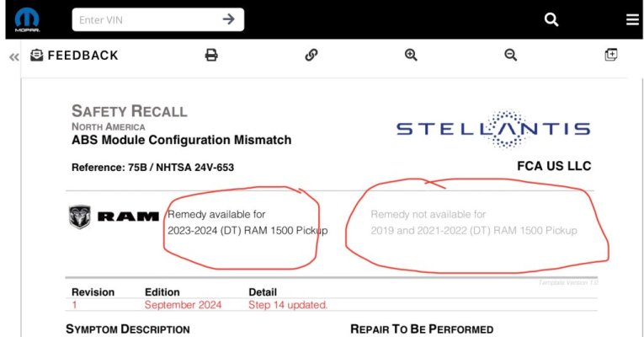This screenshot has height=337, width=644.
Task: Zoom out of the document
Action: point(510,55)
